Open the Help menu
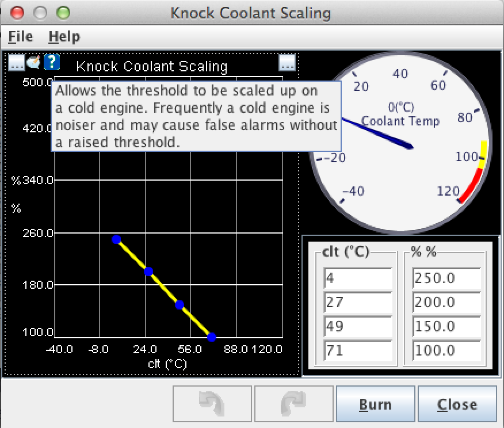The width and height of the screenshot is (504, 428). click(x=64, y=36)
